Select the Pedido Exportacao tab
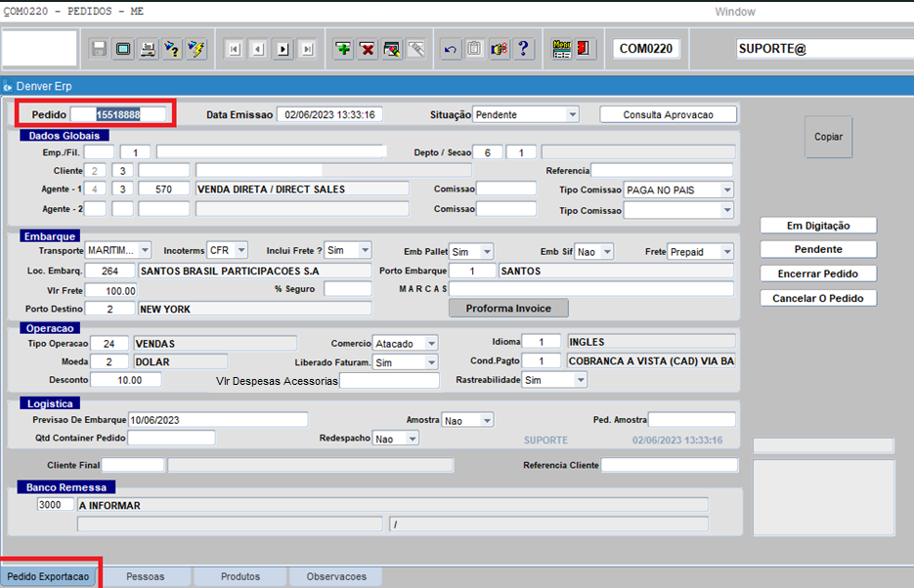Viewport: 914px width, 588px height. click(x=48, y=576)
